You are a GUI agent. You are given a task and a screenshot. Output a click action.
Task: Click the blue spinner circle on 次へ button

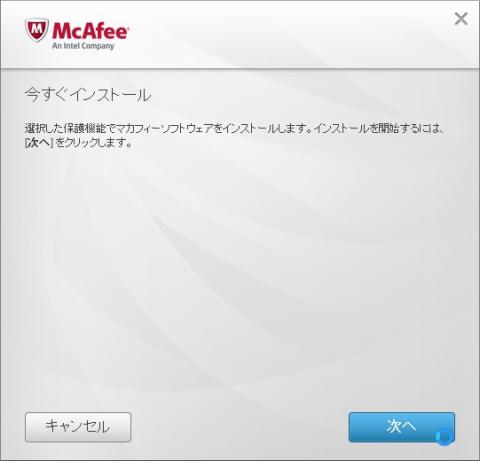[x=444, y=437]
